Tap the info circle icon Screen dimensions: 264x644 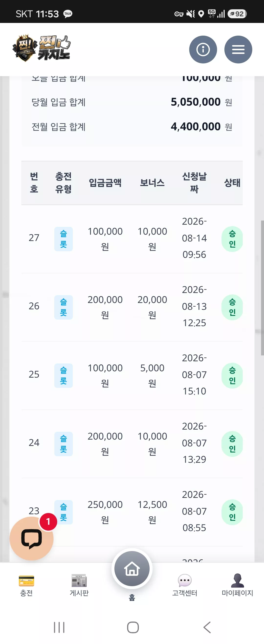[x=203, y=50]
